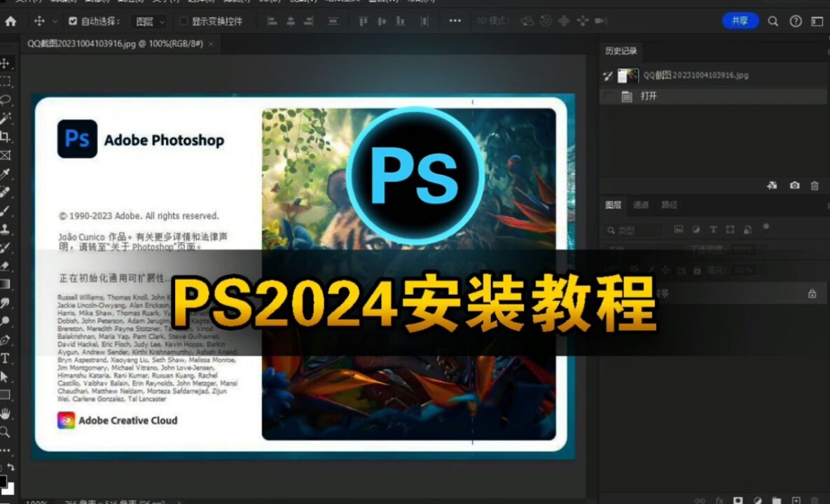Viewport: 830px width, 504px height.
Task: Click the foreground color swatch
Action: tap(4, 479)
